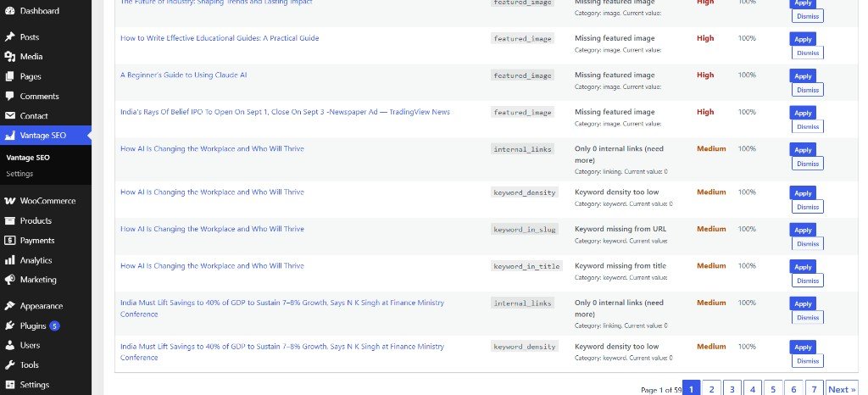Viewport: 868px width, 395px height.
Task: Click the Payments dollar icon
Action: click(9, 240)
